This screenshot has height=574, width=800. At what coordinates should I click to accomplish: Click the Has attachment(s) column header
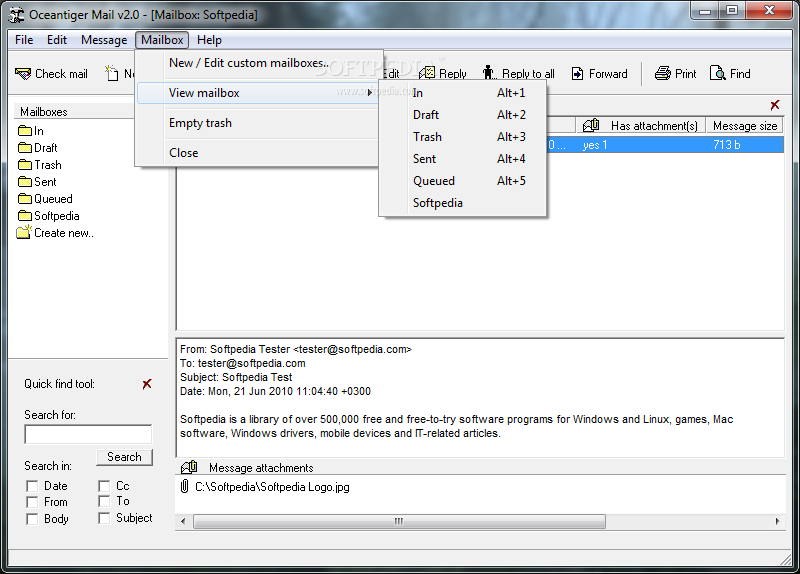[x=641, y=126]
